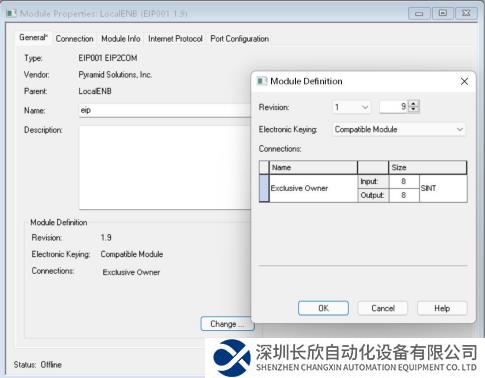Click the Cancel button

click(x=383, y=308)
